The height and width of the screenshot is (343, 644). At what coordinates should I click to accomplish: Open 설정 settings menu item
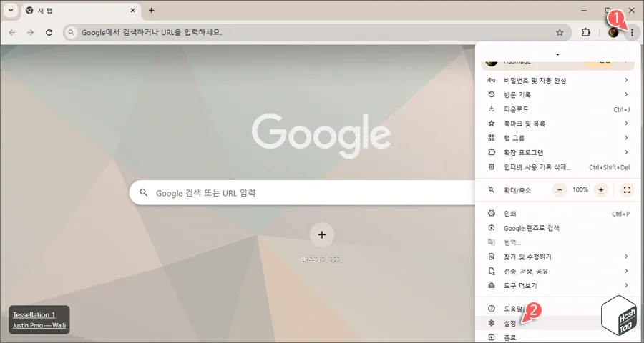[x=557, y=323]
